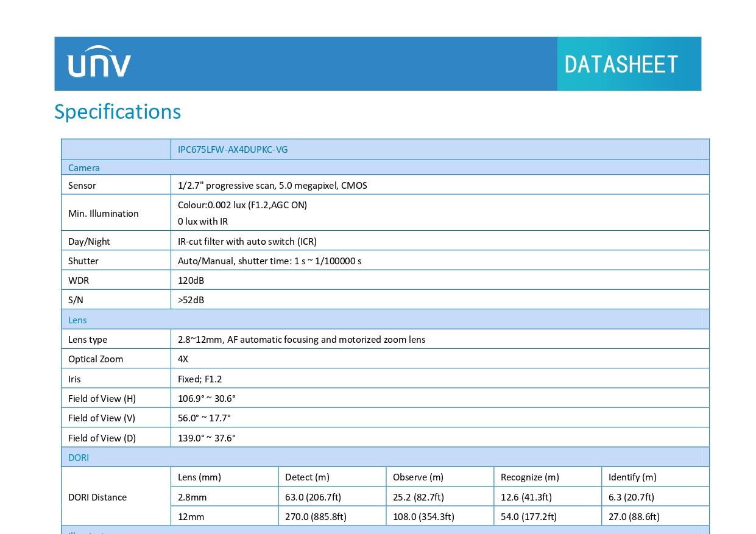Select the 0 lux with IR text
The image size is (756, 534).
coord(203,222)
